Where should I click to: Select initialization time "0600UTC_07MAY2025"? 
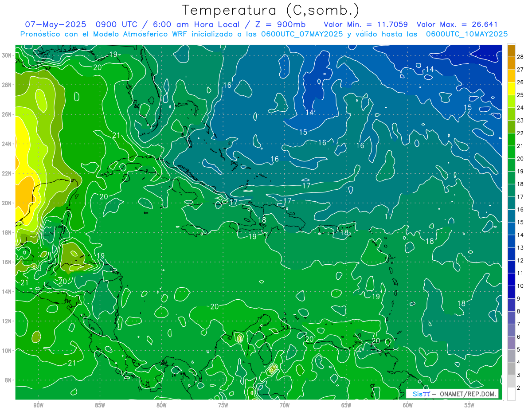click(x=302, y=34)
